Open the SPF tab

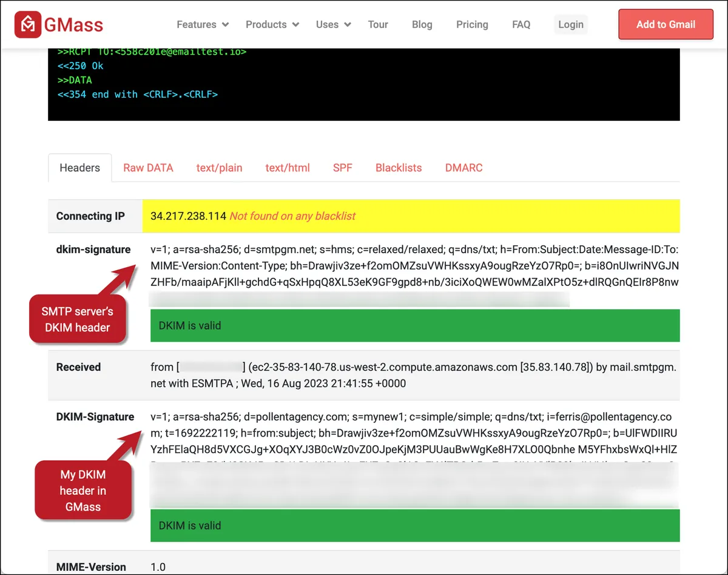pyautogui.click(x=342, y=168)
